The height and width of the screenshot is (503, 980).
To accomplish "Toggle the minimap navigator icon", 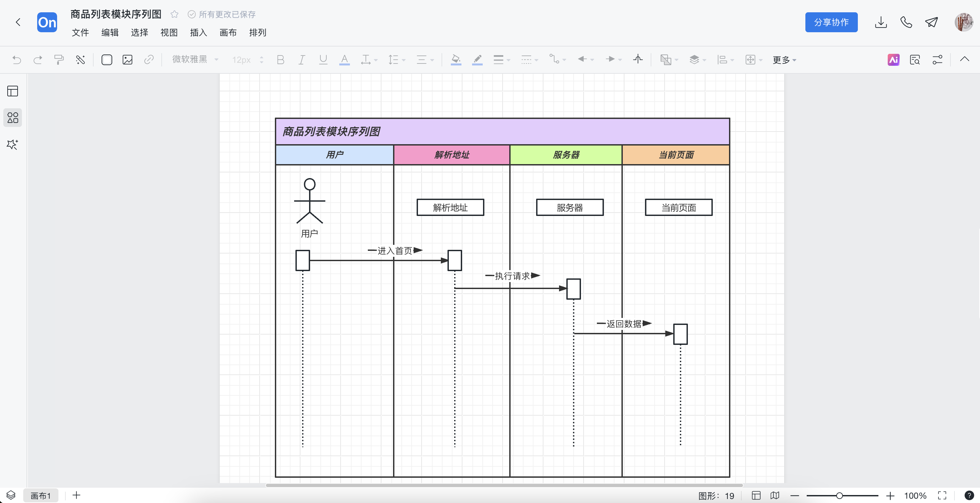I will [x=775, y=495].
